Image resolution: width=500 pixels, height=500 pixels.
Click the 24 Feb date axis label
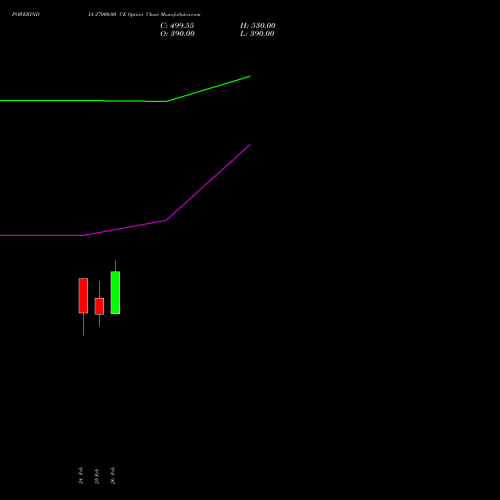point(81,475)
